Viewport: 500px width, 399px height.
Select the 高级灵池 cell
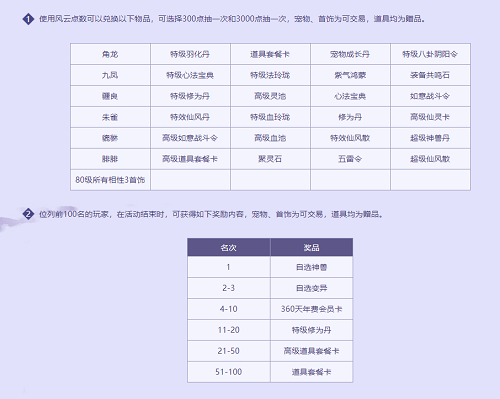[x=270, y=96]
